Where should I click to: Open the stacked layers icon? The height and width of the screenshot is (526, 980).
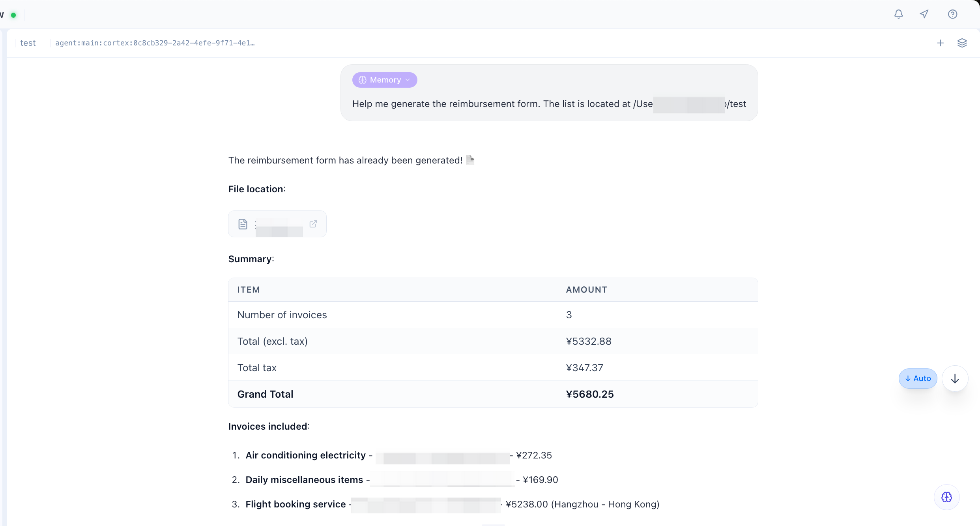pos(962,43)
